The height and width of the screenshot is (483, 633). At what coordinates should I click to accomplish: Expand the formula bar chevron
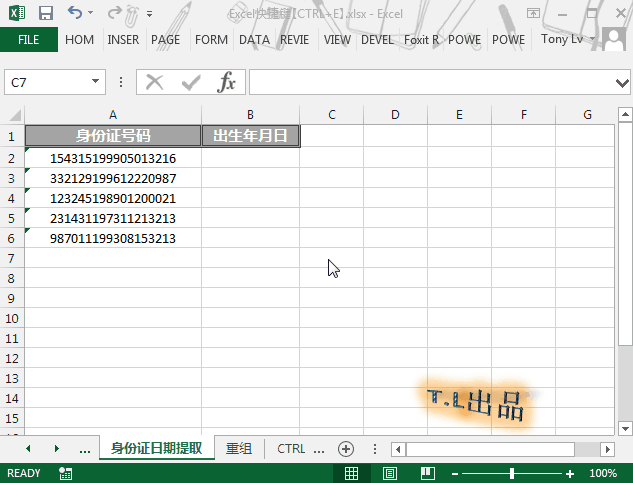point(622,83)
